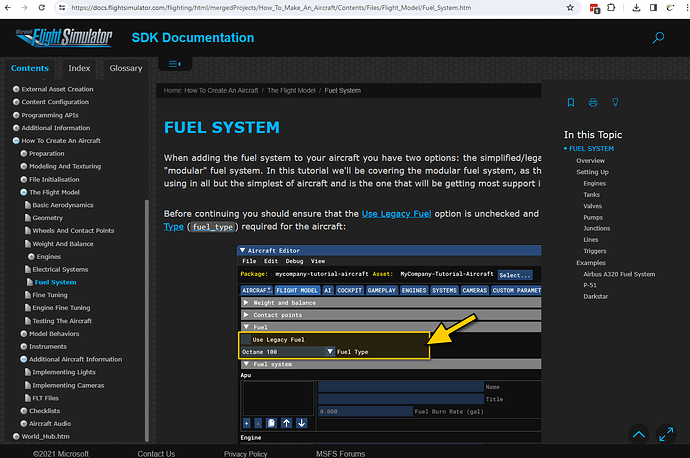Bookmark this topic with the bookmark icon
This screenshot has height=458, width=690.
tap(571, 103)
